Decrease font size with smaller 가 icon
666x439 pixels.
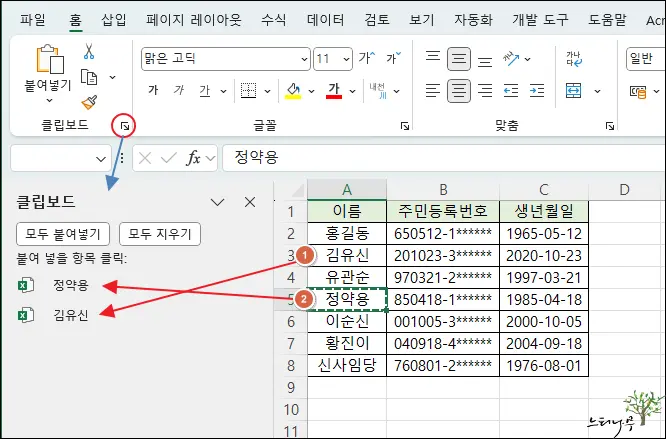tap(393, 58)
